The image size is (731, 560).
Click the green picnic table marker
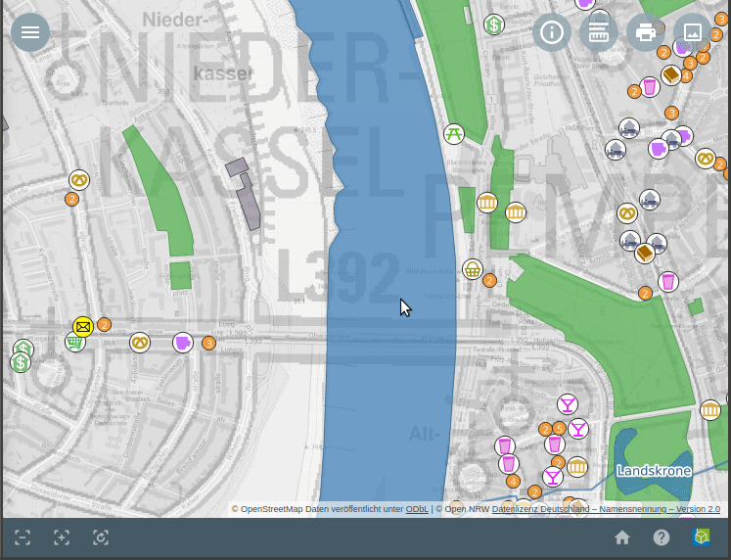coord(453,134)
